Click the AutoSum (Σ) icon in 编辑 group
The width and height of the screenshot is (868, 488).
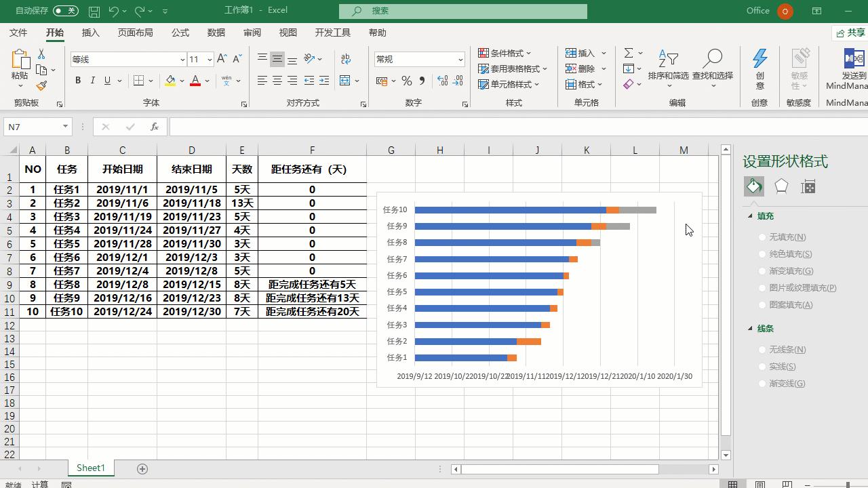click(x=627, y=52)
